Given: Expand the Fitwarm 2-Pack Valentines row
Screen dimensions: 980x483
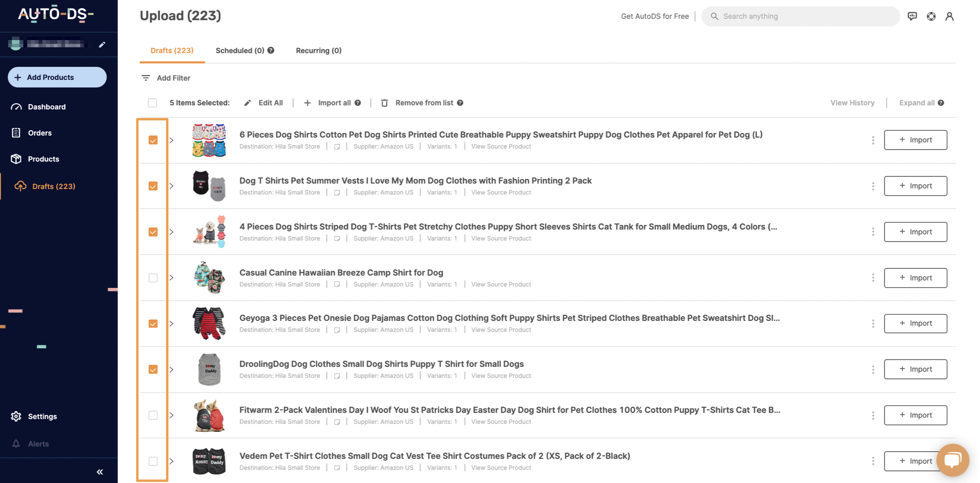Looking at the screenshot, I should click(172, 415).
